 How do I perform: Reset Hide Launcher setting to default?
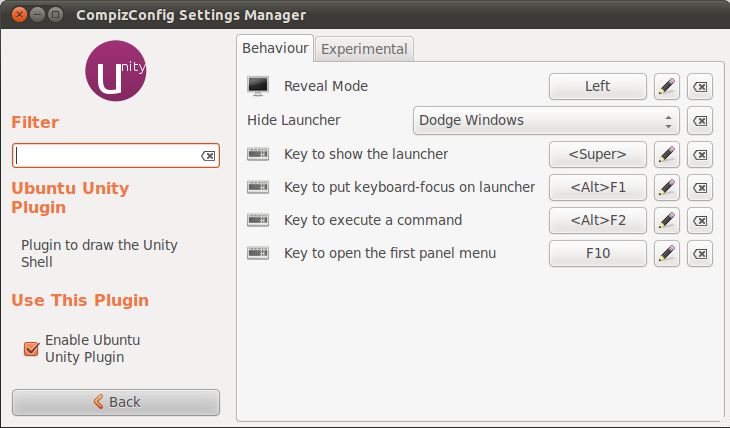coord(701,121)
